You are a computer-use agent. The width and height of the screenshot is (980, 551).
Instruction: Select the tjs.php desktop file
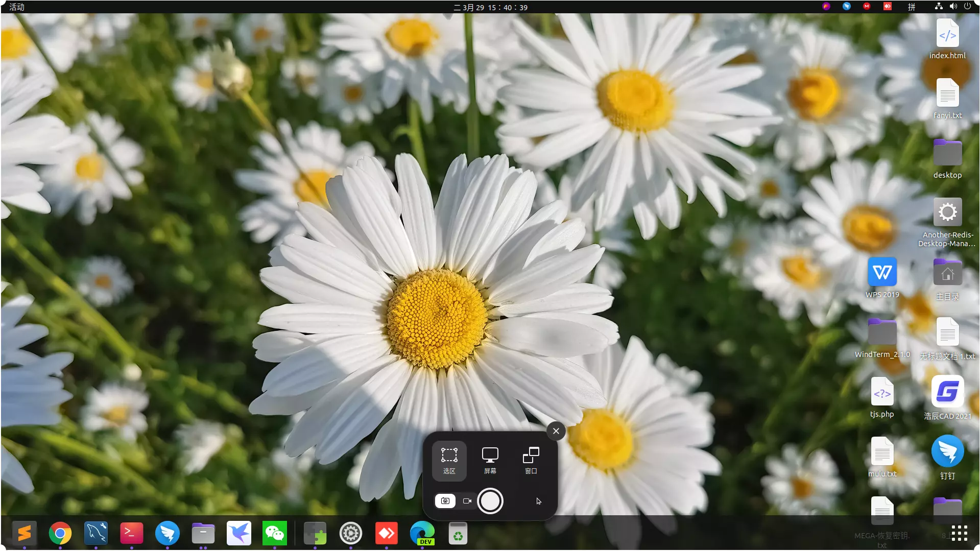pyautogui.click(x=882, y=398)
